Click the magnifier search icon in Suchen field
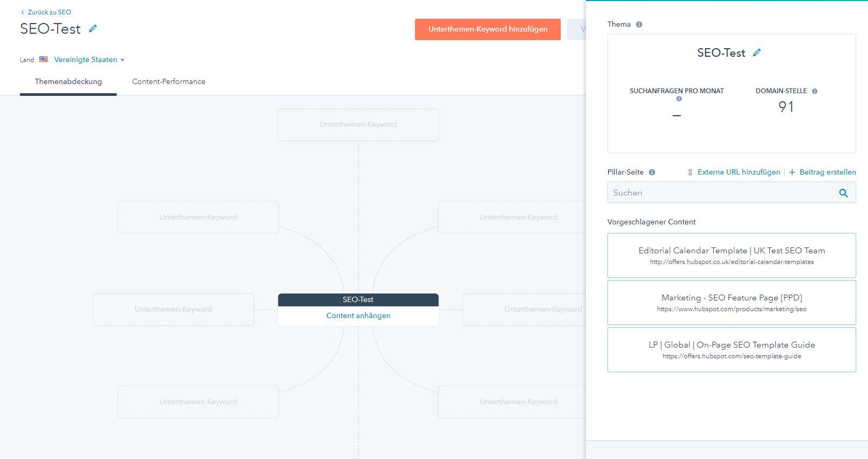 click(x=843, y=193)
